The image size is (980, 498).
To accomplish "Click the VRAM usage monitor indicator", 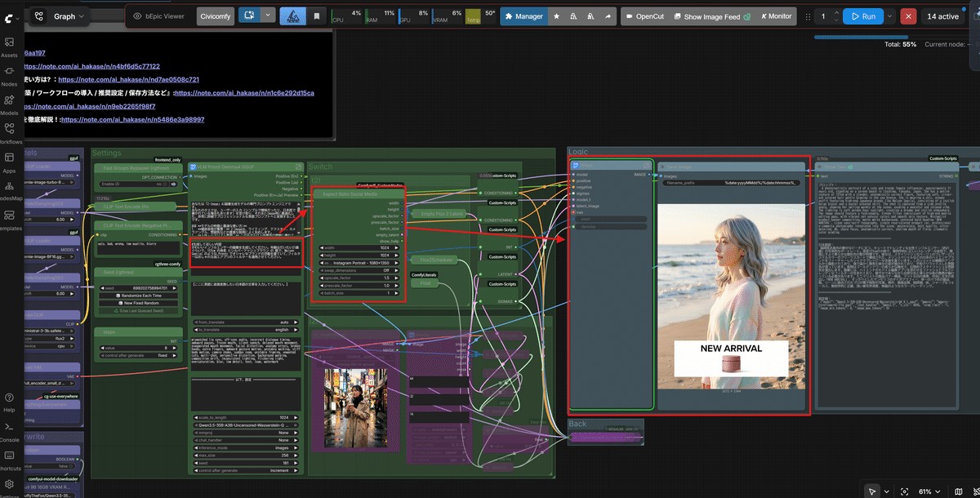I will click(x=448, y=16).
